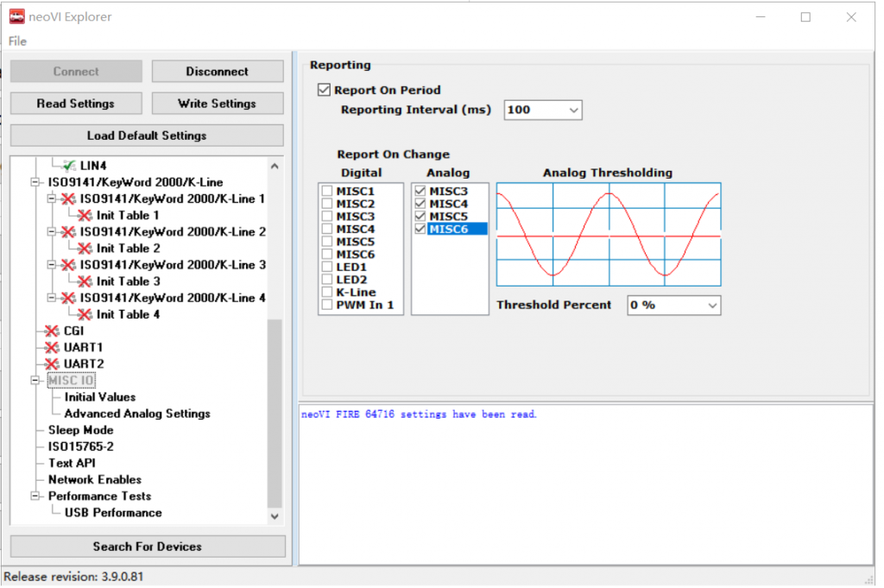Click the neoVI Explorer app icon in title bar

17,17
